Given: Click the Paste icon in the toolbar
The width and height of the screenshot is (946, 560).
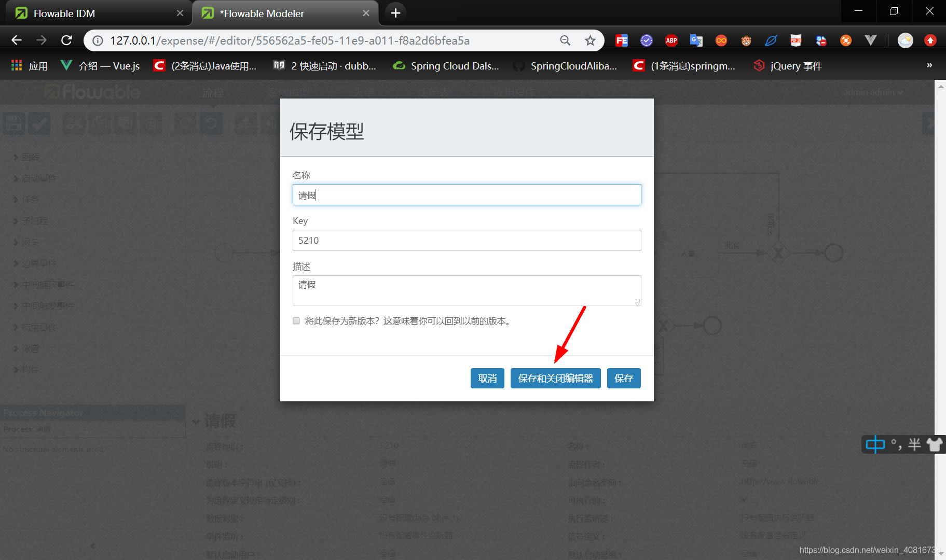Looking at the screenshot, I should [126, 123].
